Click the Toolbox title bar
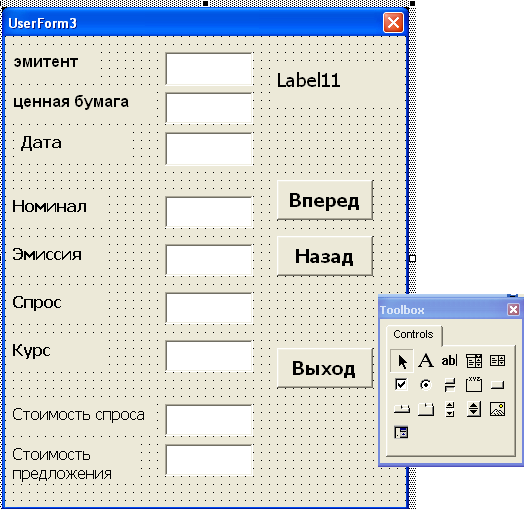Viewport: 524px width, 509px height. click(x=443, y=310)
